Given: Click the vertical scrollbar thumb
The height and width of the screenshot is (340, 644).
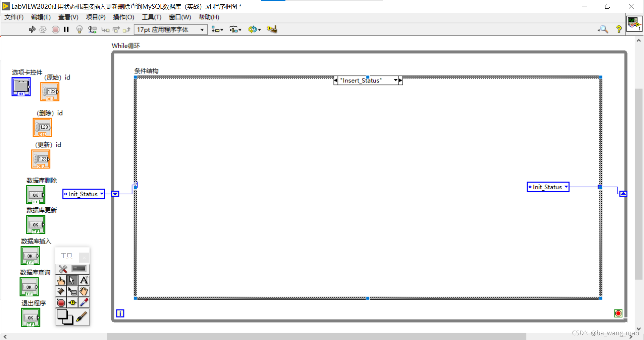Looking at the screenshot, I should pos(639,184).
